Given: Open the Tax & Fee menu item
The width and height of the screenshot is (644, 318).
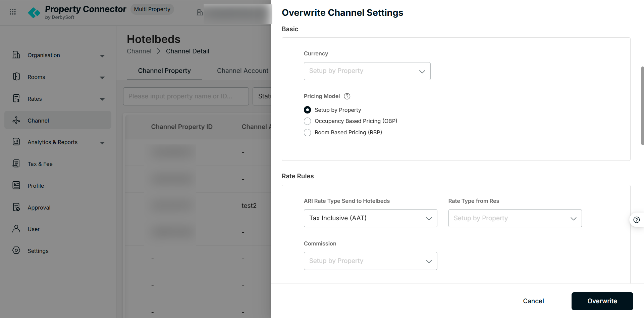Looking at the screenshot, I should (58, 164).
